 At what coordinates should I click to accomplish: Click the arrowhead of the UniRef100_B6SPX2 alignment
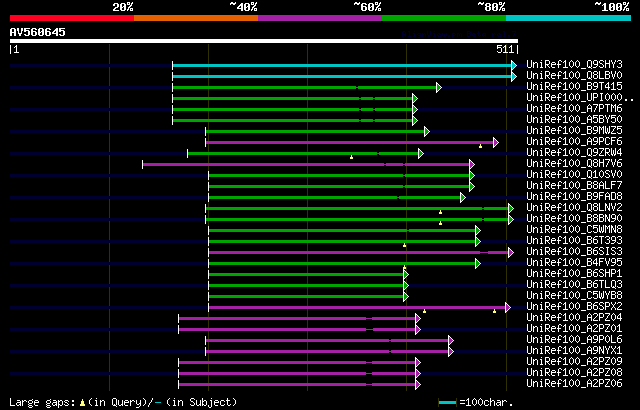[508, 308]
